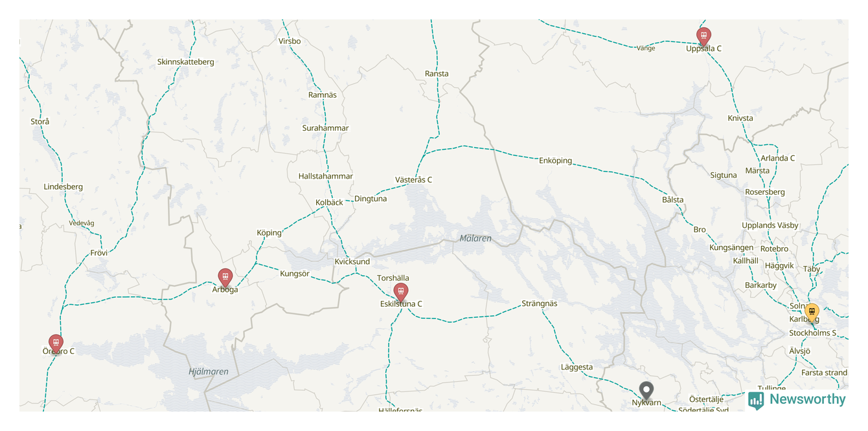Click the Kungsör town label
The width and height of the screenshot is (868, 431).
[295, 274]
